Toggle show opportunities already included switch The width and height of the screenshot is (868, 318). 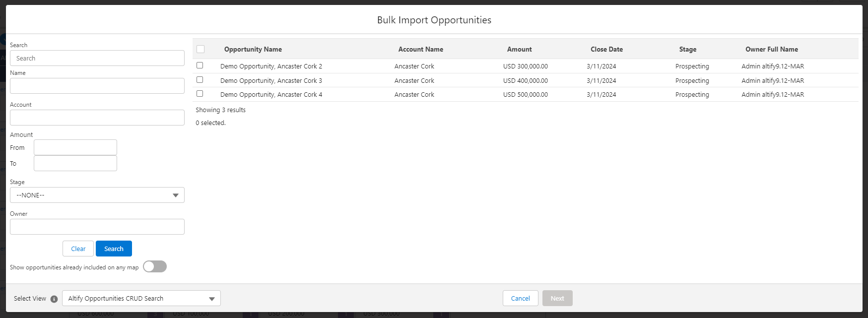point(155,267)
